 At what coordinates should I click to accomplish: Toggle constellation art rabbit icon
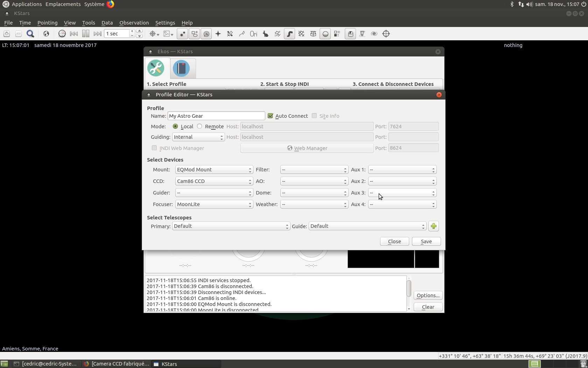[x=266, y=34]
